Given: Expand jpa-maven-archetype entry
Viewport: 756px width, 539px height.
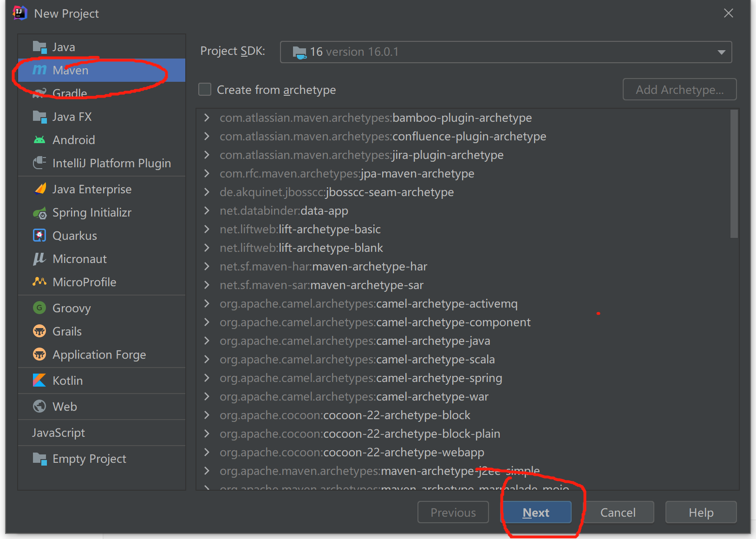Looking at the screenshot, I should click(207, 173).
